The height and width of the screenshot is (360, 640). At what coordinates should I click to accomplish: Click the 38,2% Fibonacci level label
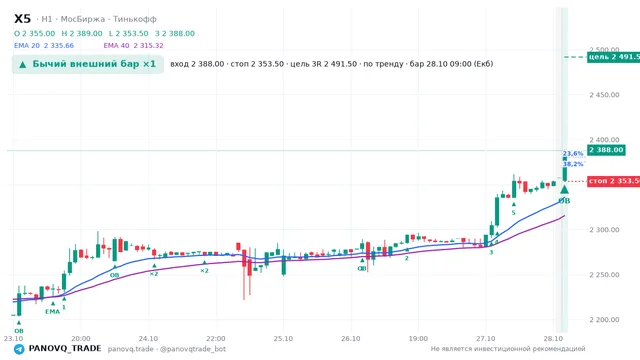coord(573,164)
